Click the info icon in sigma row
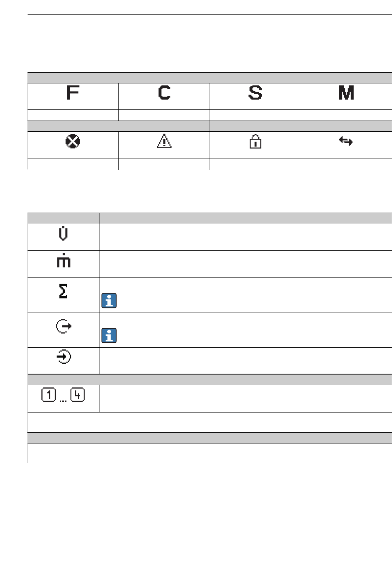Screen dimensions: 392x569 click(109, 301)
